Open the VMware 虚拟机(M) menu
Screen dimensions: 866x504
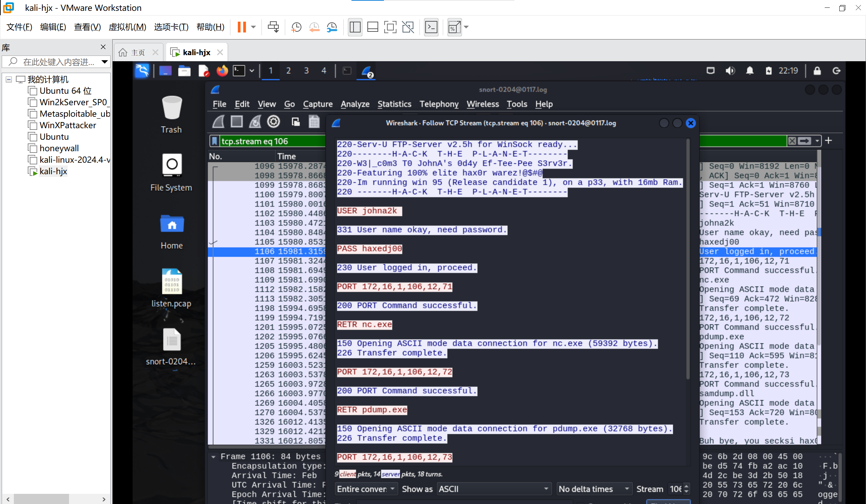point(127,27)
